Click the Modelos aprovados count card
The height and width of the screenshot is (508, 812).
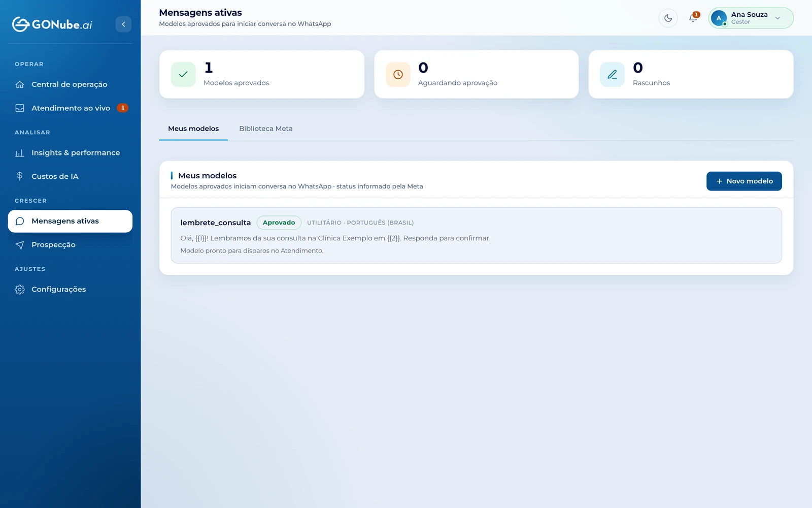262,74
